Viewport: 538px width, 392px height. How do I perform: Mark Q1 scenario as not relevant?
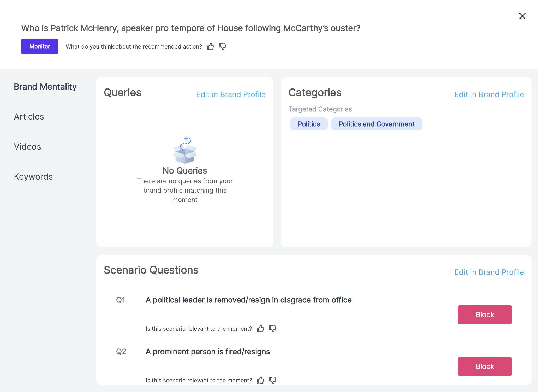[272, 329]
